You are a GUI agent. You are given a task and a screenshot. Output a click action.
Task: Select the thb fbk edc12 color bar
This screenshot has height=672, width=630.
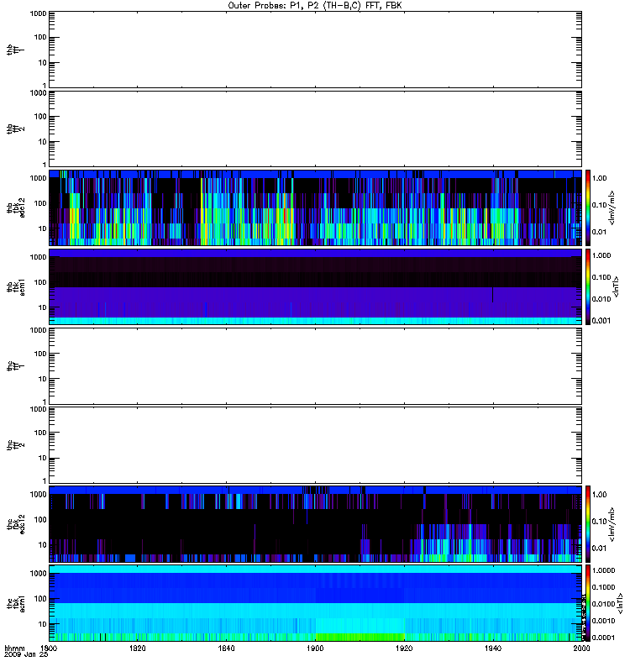point(588,207)
